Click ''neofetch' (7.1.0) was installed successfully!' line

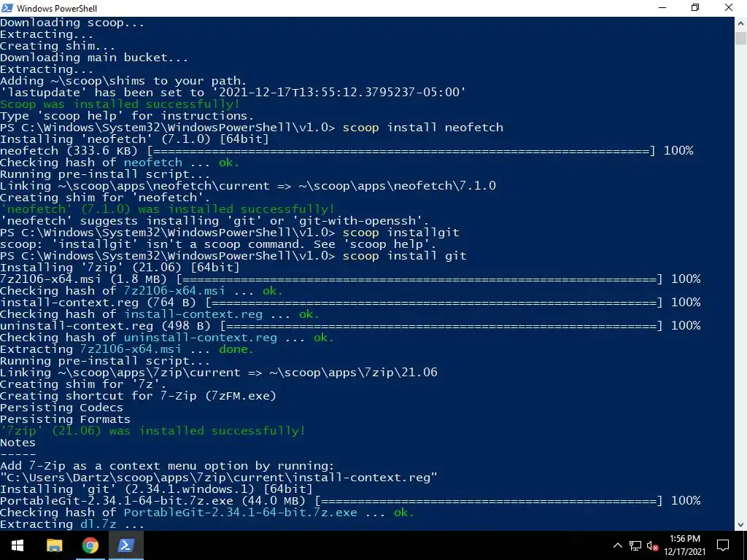167,209
